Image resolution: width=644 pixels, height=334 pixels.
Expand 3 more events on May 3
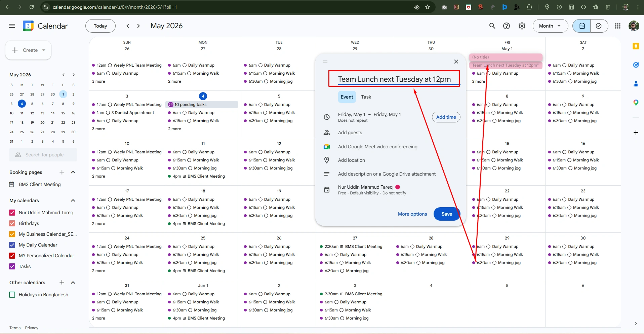click(98, 129)
